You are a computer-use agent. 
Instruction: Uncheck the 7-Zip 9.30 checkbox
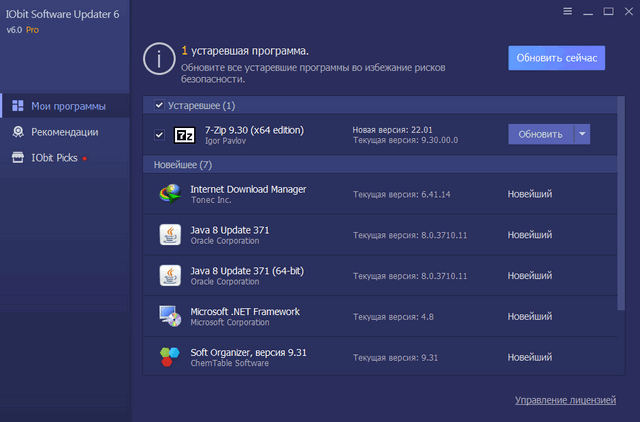(x=159, y=135)
